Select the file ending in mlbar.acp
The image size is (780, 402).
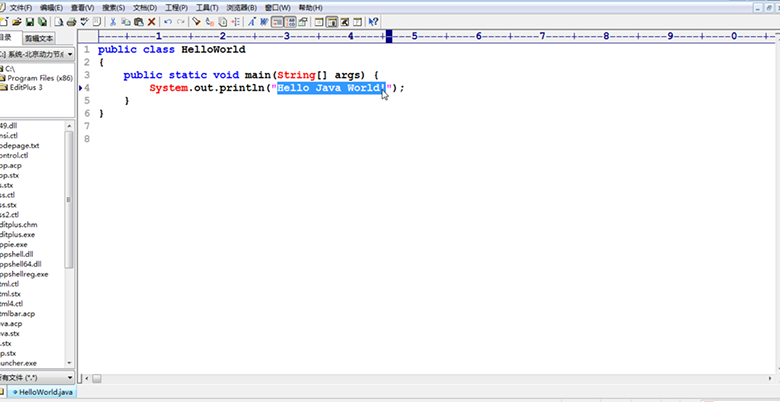coord(17,314)
